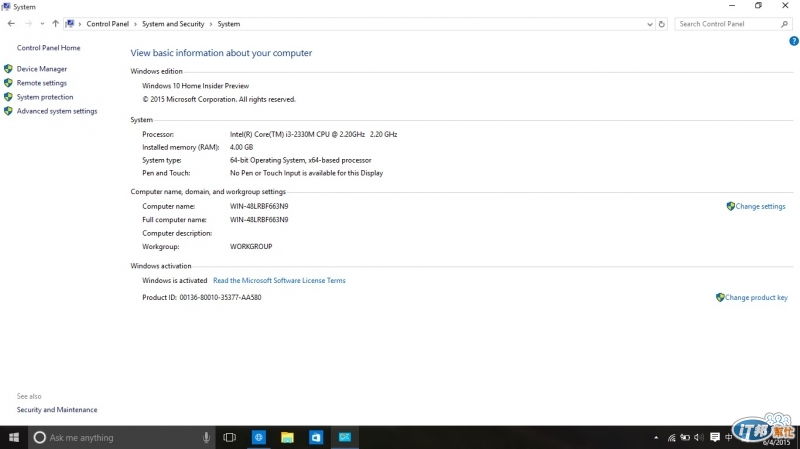The image size is (800, 449).
Task: Show hidden system tray icons
Action: point(656,438)
